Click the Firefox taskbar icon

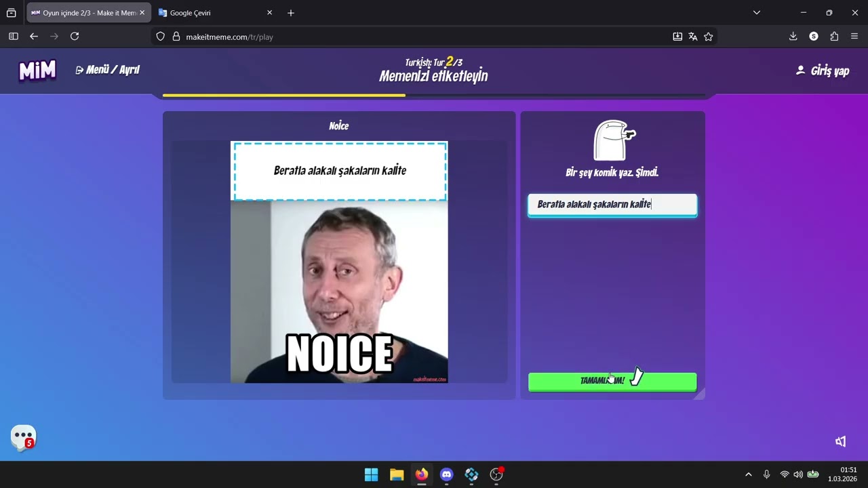pyautogui.click(x=422, y=474)
